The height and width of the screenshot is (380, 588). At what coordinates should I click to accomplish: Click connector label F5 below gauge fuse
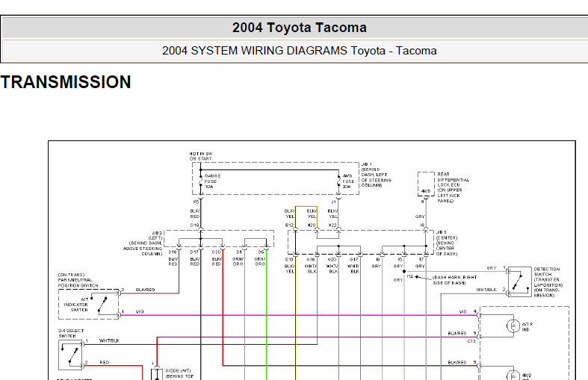click(x=196, y=202)
